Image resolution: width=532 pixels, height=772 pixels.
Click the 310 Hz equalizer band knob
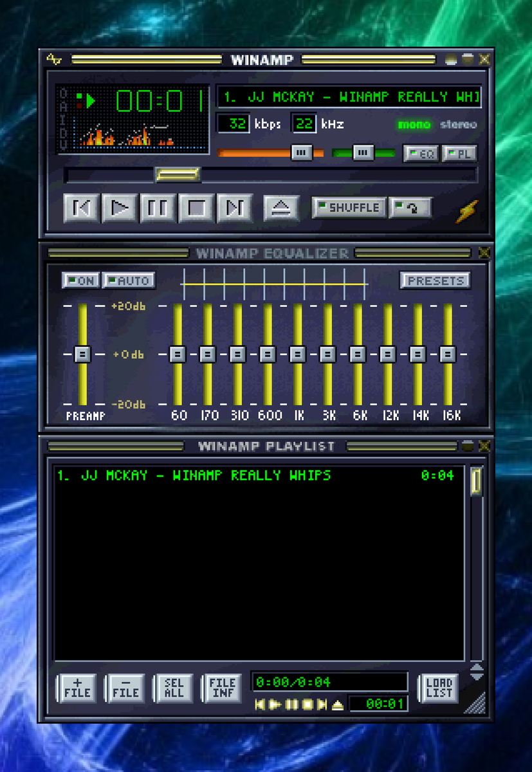(237, 354)
